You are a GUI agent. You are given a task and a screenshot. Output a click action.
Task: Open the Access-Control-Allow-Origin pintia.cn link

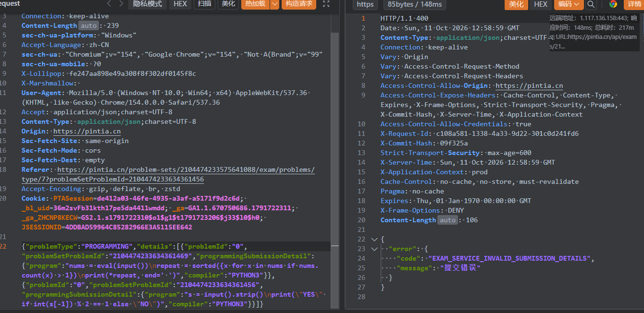(x=529, y=85)
